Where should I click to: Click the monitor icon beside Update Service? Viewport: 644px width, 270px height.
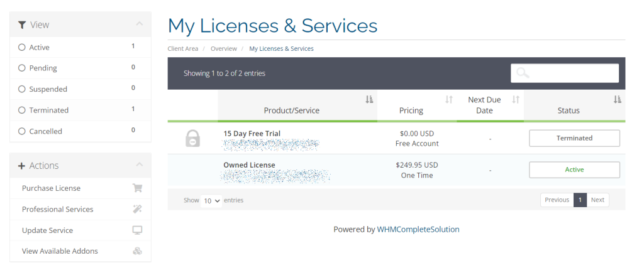pyautogui.click(x=137, y=230)
